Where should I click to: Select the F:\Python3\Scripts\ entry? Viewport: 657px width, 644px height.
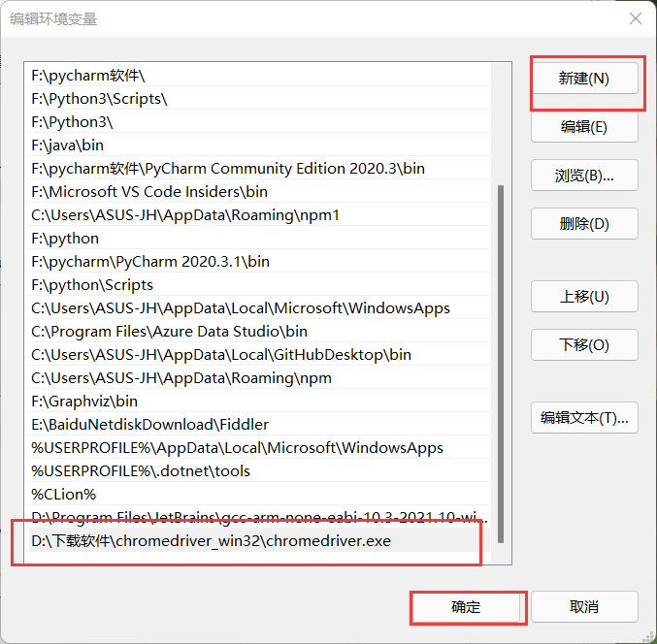point(257,99)
